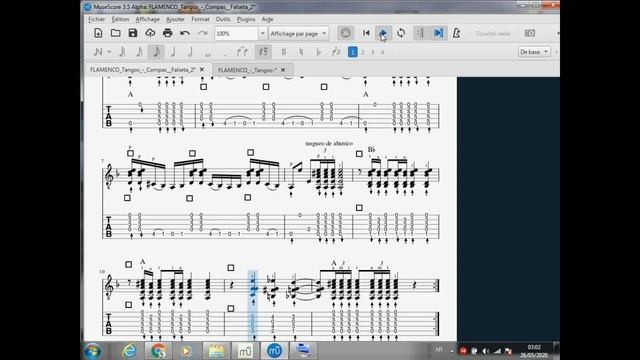Open the Windows Start button

(x=93, y=351)
